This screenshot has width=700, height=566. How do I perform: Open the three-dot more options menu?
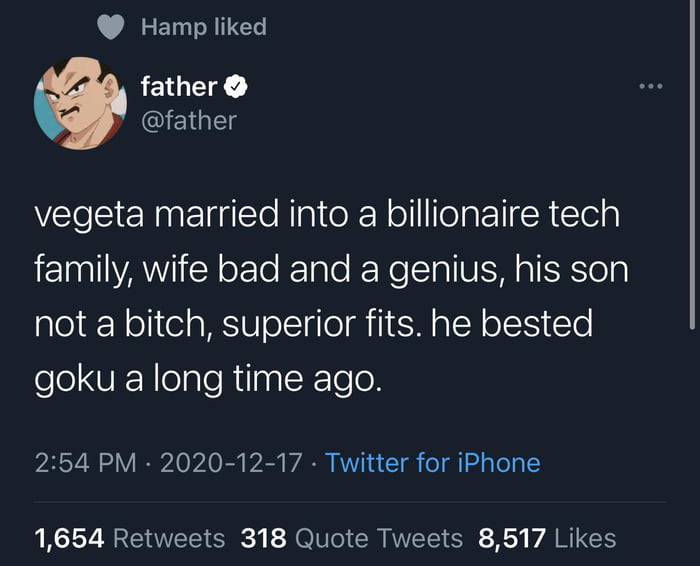pos(651,85)
